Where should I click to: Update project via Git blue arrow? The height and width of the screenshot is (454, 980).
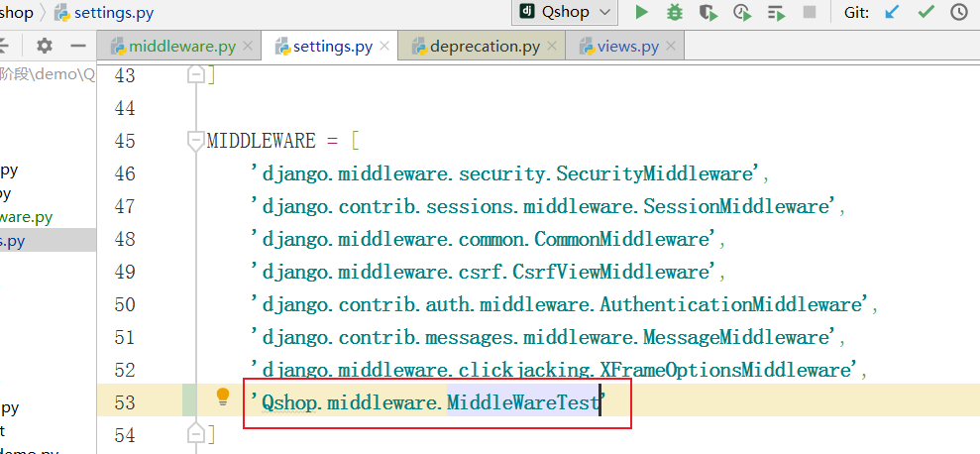point(892,12)
